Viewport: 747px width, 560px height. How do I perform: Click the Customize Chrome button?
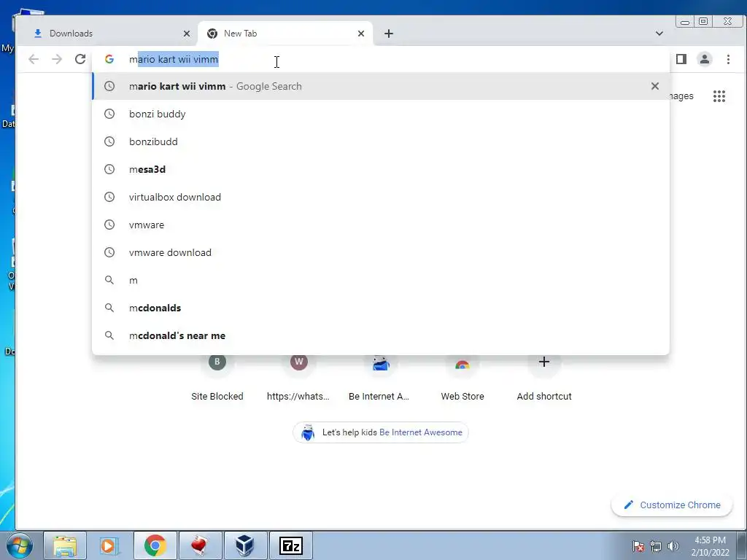[672, 505]
